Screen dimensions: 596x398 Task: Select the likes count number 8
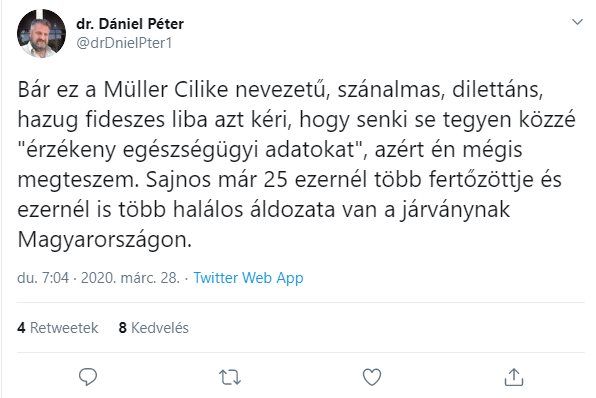click(122, 328)
